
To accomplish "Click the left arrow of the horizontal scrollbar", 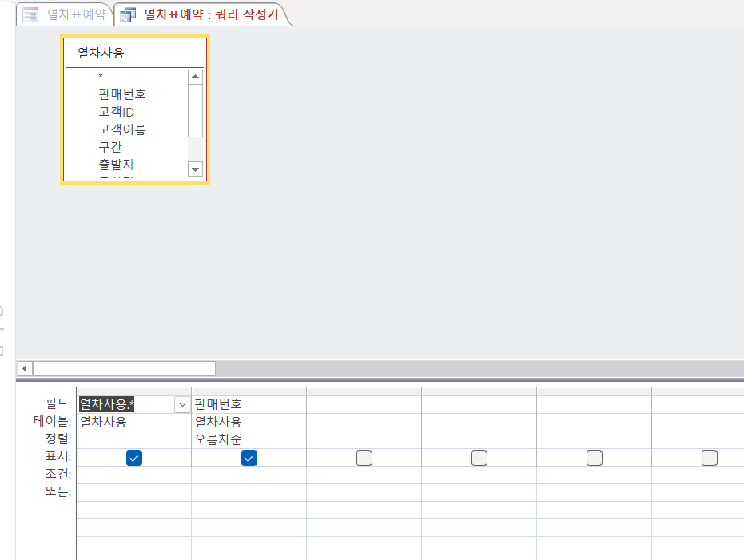I will tap(25, 368).
